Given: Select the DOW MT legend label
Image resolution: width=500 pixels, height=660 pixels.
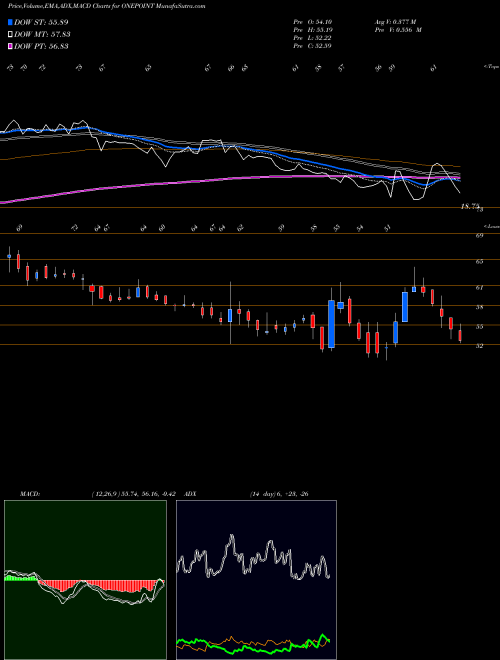Looking at the screenshot, I should click(x=42, y=34).
